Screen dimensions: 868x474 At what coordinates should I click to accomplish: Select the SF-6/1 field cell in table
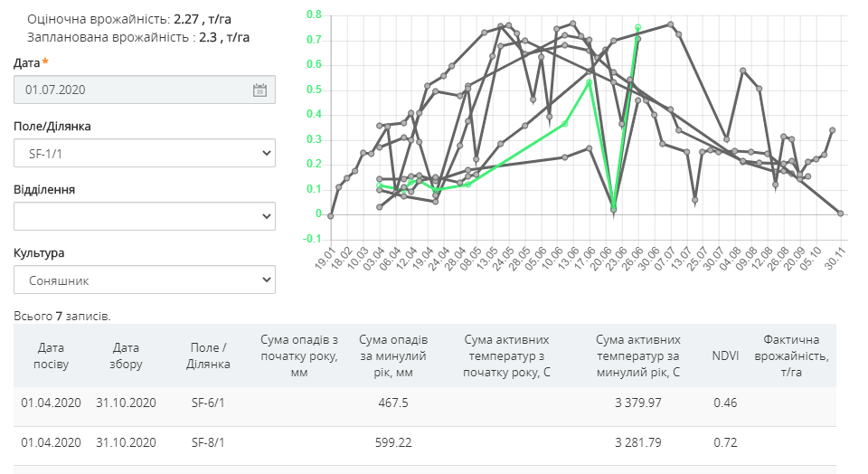coord(208,403)
